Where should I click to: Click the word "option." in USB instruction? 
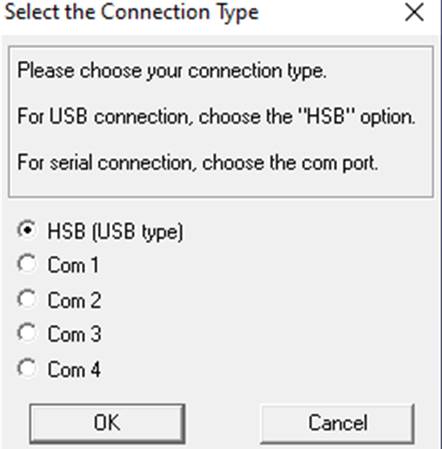point(388,118)
